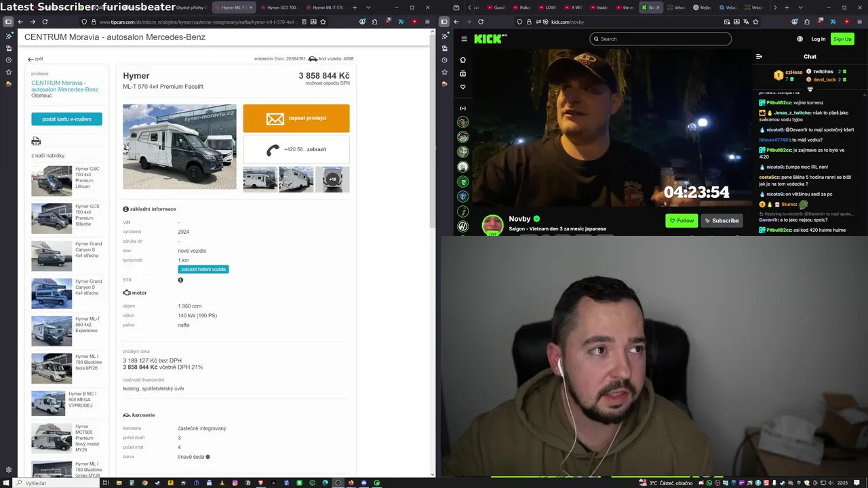Screen dimensions: 868x488
Task: Open the right browser hamburger menu
Action: click(860, 22)
